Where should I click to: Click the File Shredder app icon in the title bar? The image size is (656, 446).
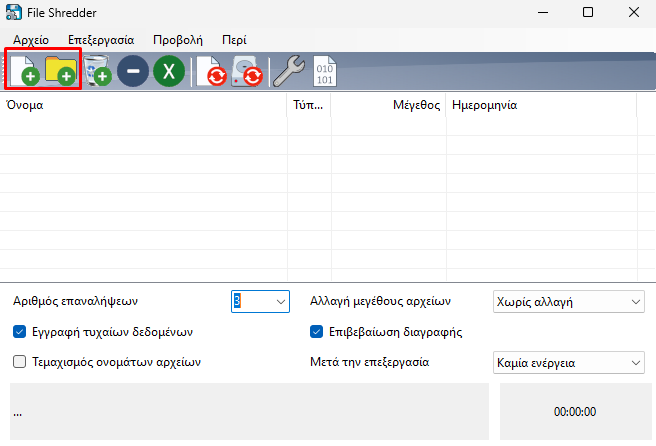point(13,13)
